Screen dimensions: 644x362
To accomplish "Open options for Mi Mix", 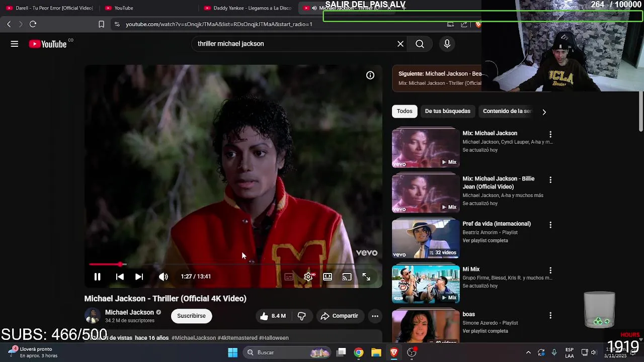I will click(x=550, y=270).
